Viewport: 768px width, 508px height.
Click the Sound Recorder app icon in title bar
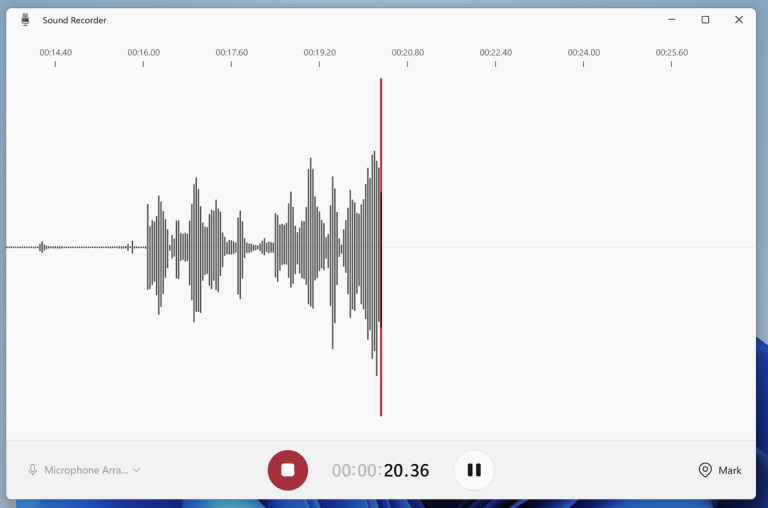tap(25, 20)
